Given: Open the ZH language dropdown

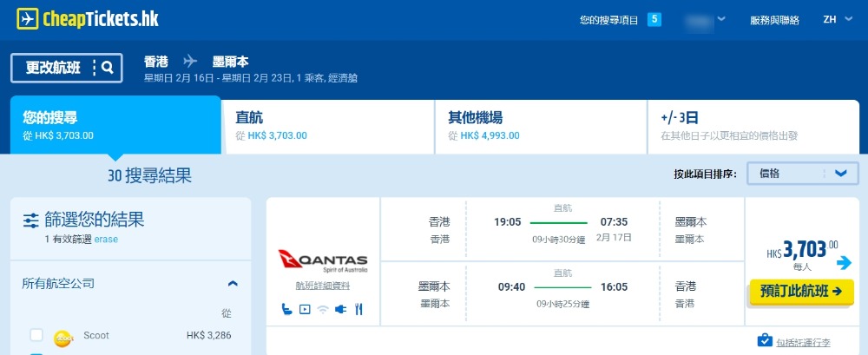Looking at the screenshot, I should click(838, 19).
